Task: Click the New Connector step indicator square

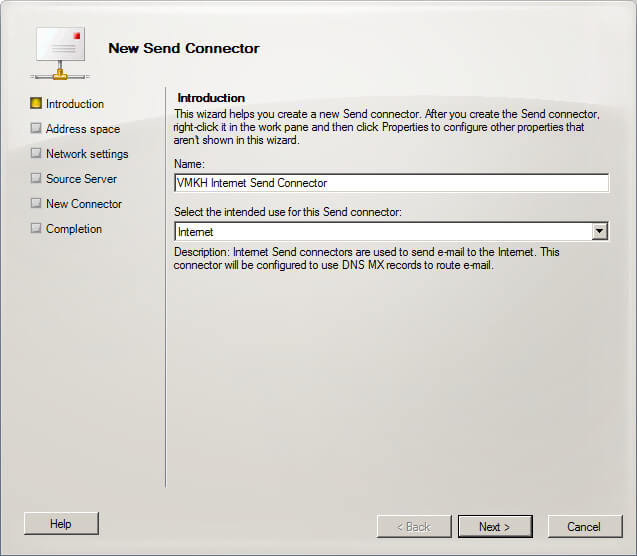Action: pos(36,203)
